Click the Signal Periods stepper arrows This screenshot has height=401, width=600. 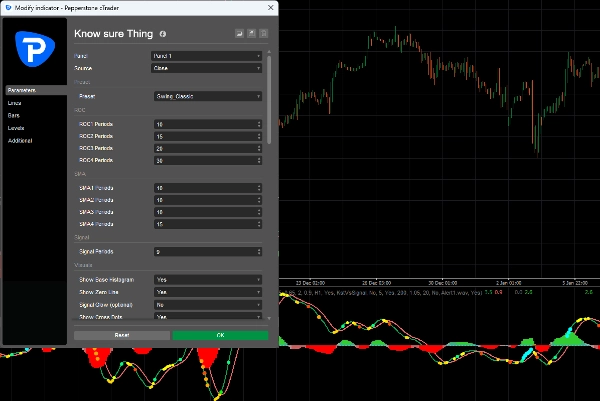(x=259, y=251)
